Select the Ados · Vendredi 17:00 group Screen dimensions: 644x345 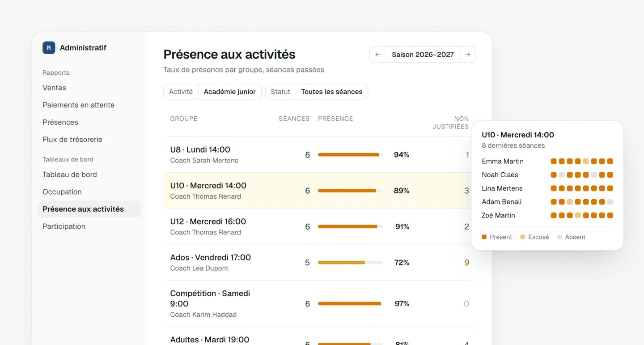pos(319,262)
